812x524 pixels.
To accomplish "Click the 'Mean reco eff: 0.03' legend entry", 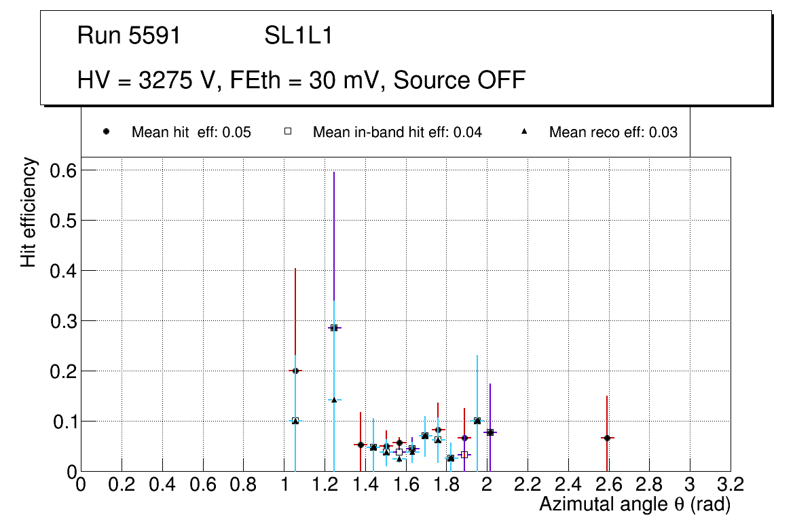I will click(x=613, y=132).
